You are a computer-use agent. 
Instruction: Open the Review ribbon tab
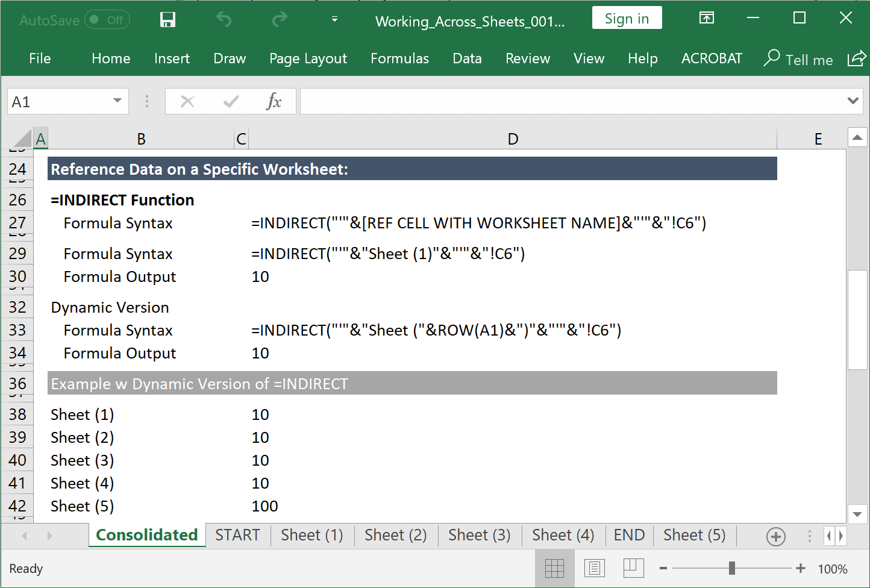point(528,58)
